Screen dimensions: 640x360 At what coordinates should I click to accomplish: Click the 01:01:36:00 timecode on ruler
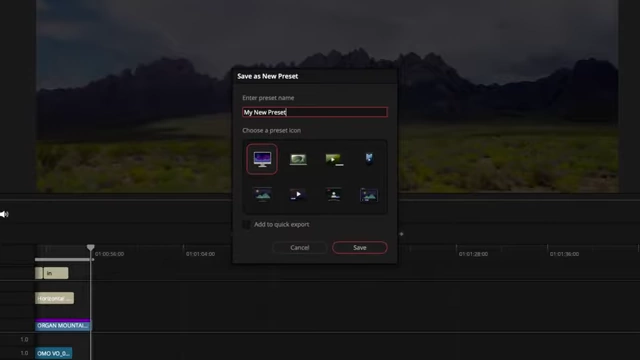click(x=564, y=254)
